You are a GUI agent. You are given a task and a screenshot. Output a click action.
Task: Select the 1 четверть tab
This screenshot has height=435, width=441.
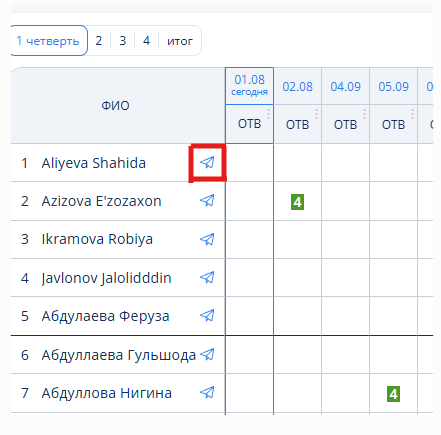[49, 41]
